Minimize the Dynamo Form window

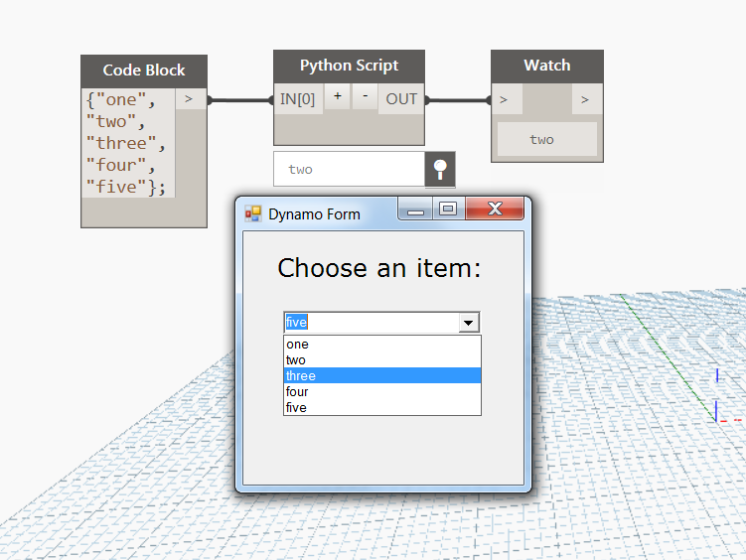tap(415, 210)
